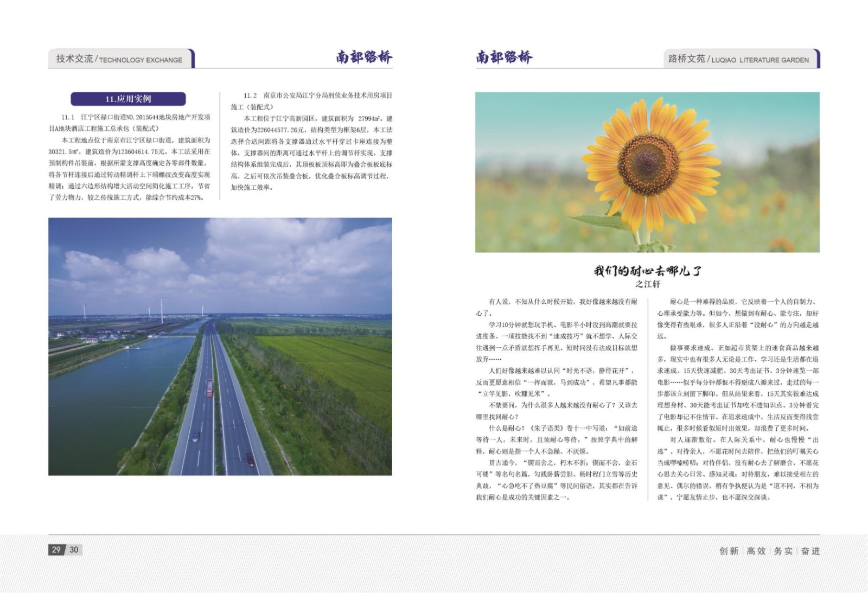The width and height of the screenshot is (868, 593).
Task: Click the 南部路桥 logo on right page
Action: tap(504, 57)
